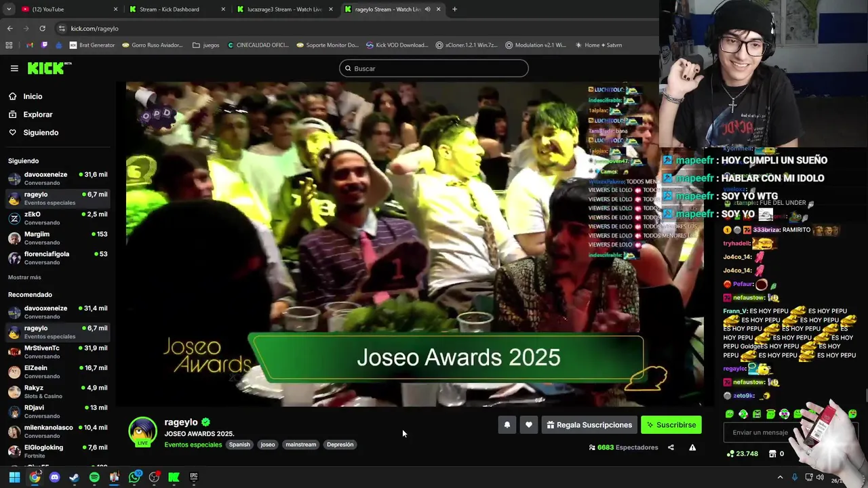Open Steam from taskbar

[74, 477]
